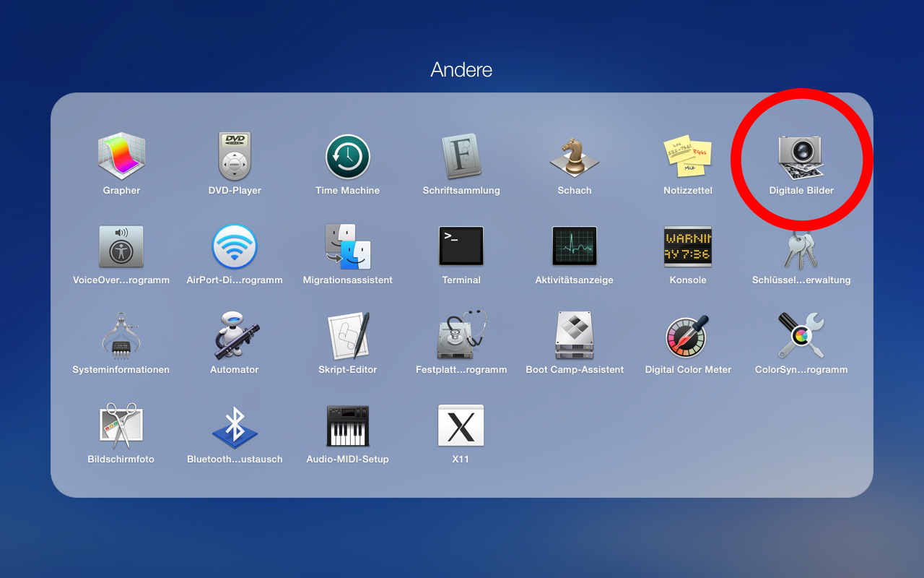Open the Grapher app
Viewport: 924px width, 578px height.
121,157
